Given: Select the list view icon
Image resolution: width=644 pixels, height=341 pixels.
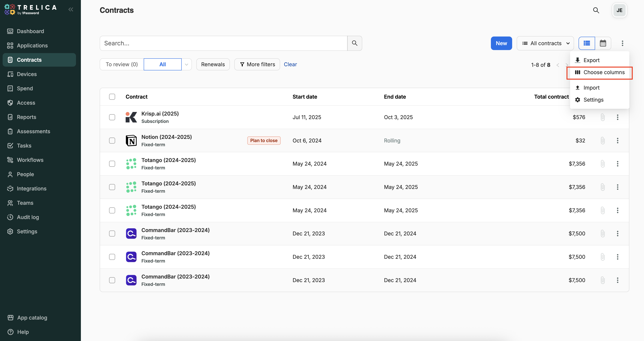Looking at the screenshot, I should pos(586,43).
